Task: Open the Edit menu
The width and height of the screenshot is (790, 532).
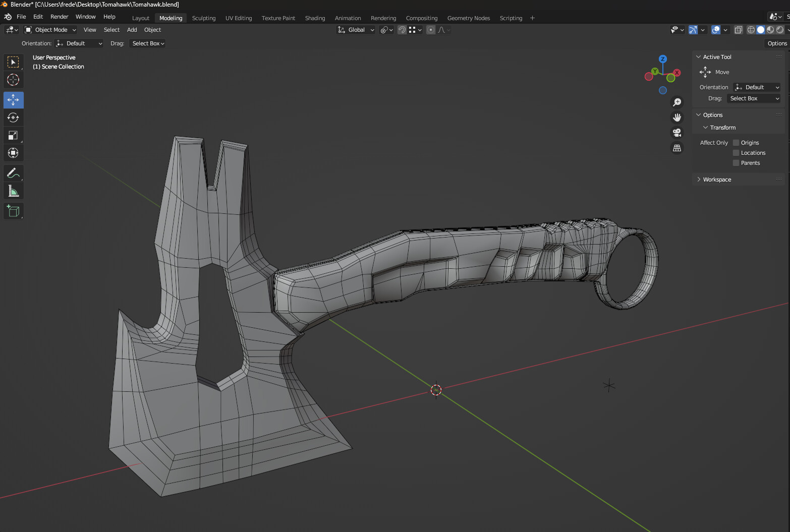Action: (x=38, y=17)
